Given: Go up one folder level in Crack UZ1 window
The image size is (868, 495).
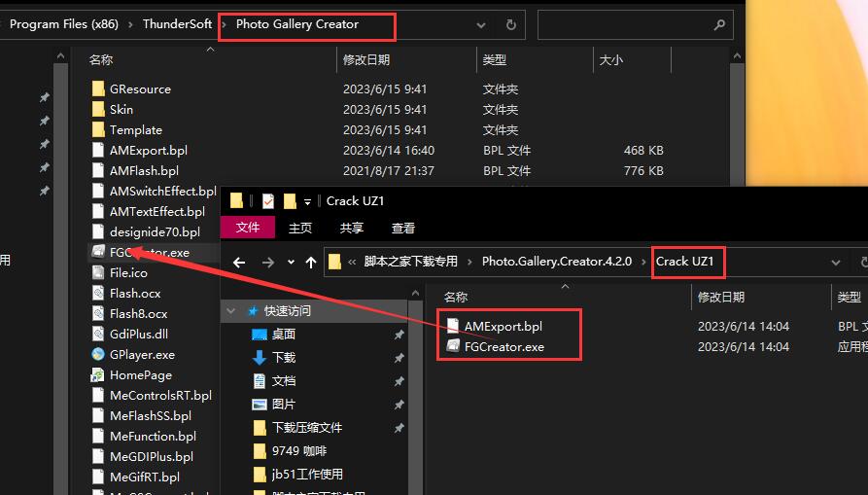Looking at the screenshot, I should coord(311,262).
